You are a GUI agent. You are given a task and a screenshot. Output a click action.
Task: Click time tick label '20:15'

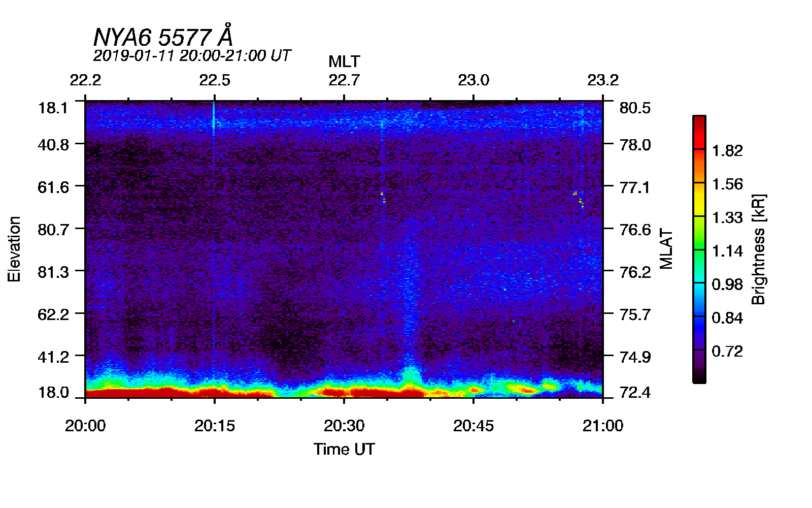tap(215, 425)
